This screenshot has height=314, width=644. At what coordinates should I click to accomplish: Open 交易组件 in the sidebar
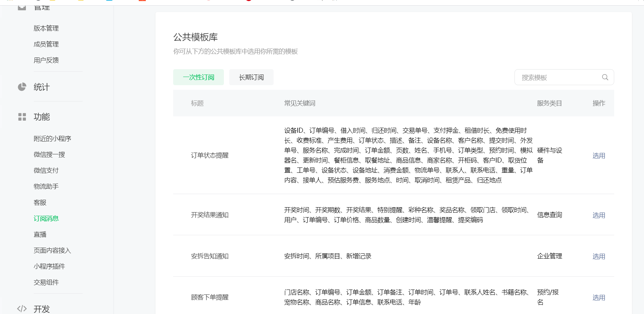pos(46,282)
